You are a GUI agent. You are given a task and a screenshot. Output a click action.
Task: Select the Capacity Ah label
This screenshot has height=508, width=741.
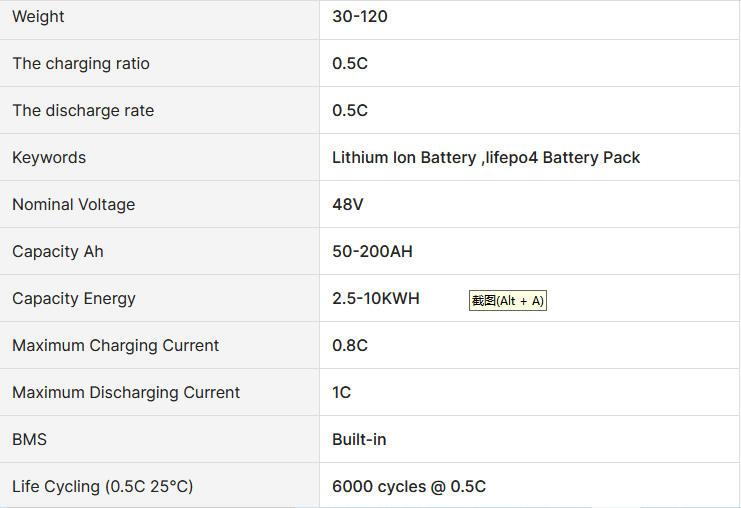pos(57,252)
